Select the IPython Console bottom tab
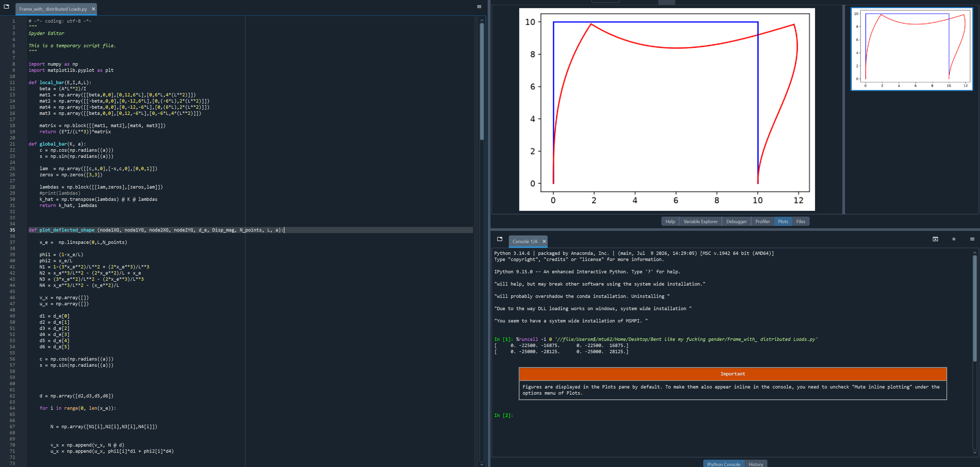980x467 pixels. [x=724, y=464]
